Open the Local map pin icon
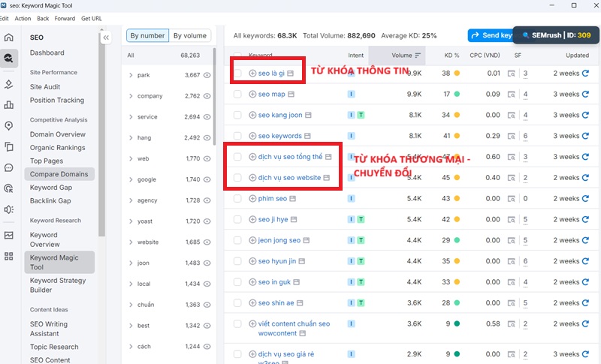Viewport: 601px width, 364px height. point(8,126)
